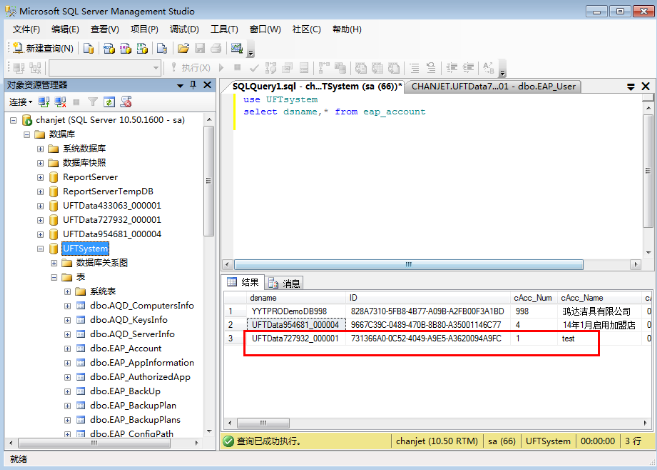Click the cAcc_Name column header
This screenshot has width=657, height=470.
(x=600, y=298)
